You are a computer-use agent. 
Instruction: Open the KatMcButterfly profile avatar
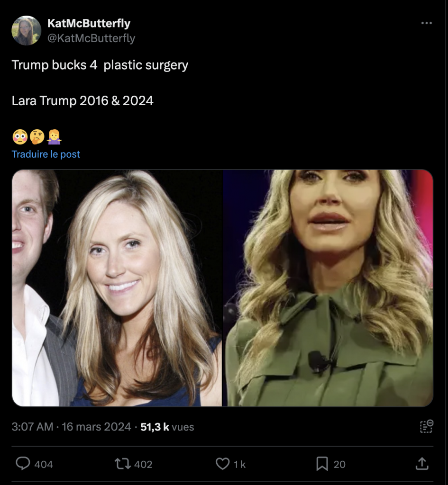coord(27,30)
